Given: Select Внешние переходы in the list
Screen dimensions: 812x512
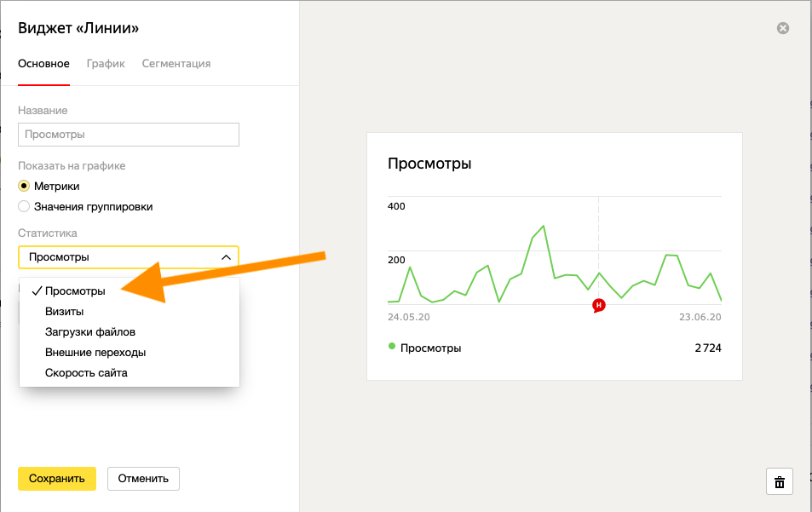Looking at the screenshot, I should (95, 352).
